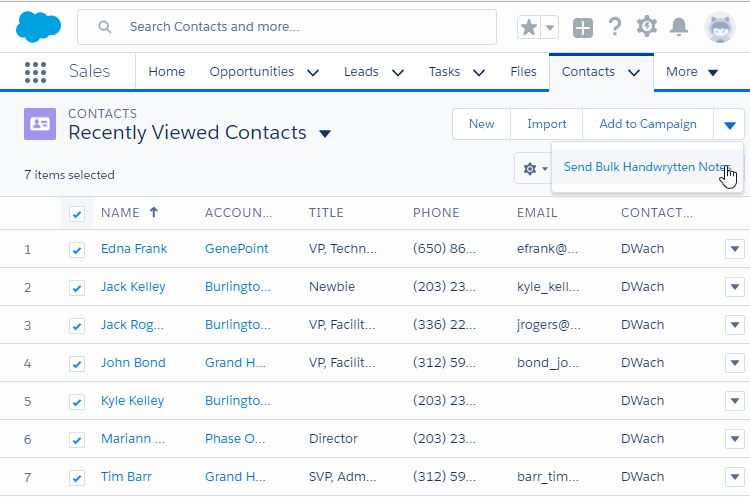Click the Search Contacts input field
Screen dimensions: 750x500
point(300,27)
